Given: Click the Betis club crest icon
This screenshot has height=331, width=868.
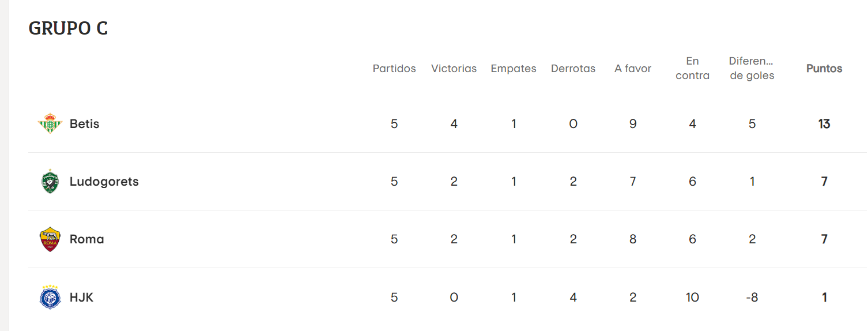Looking at the screenshot, I should point(50,124).
